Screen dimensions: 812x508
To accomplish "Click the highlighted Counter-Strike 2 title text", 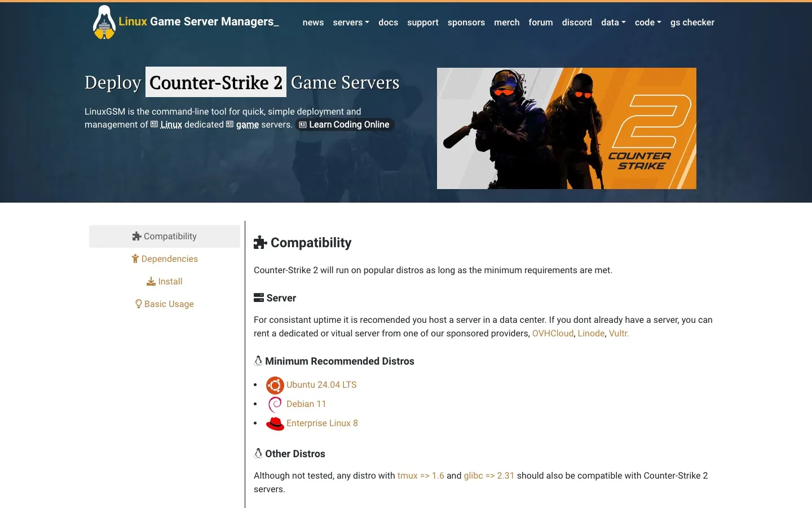I will [216, 82].
